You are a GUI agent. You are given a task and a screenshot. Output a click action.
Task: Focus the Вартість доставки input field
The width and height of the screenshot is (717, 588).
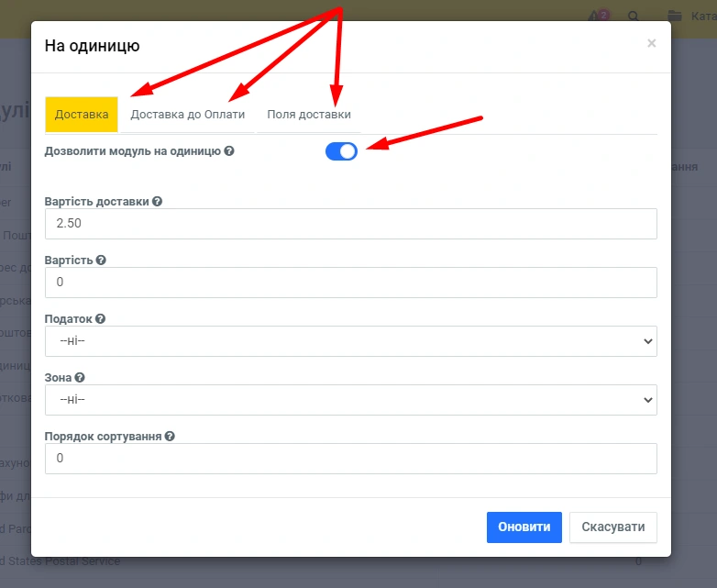pos(350,224)
